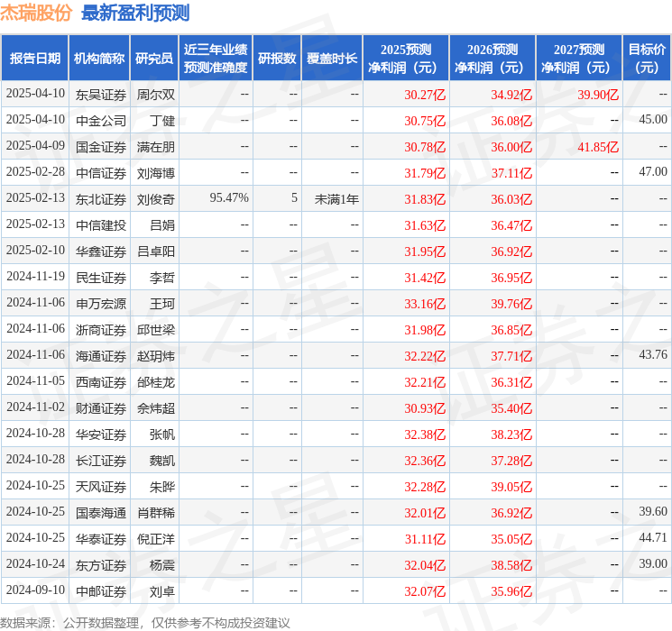The height and width of the screenshot is (631, 672).
Task: Click the 2026预测净利润 header
Action: [492, 59]
